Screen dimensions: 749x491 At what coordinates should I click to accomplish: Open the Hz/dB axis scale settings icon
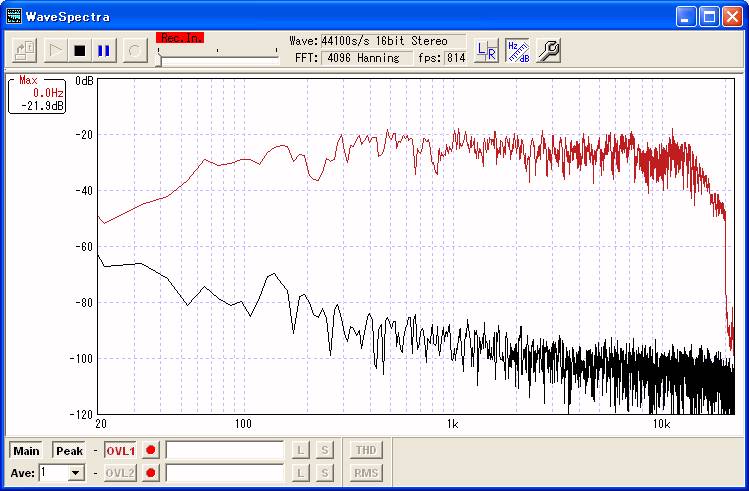coord(517,50)
